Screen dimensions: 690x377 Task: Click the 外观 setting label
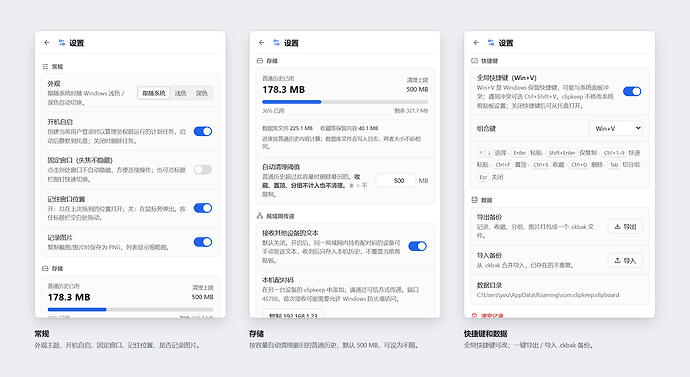point(54,84)
